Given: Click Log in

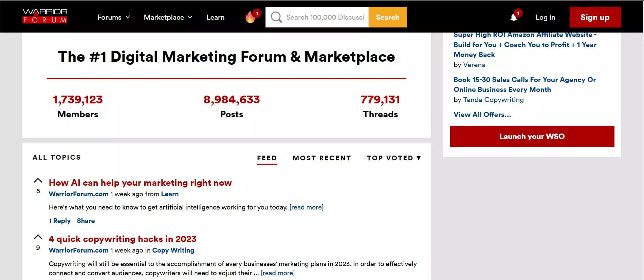Looking at the screenshot, I should (x=545, y=17).
